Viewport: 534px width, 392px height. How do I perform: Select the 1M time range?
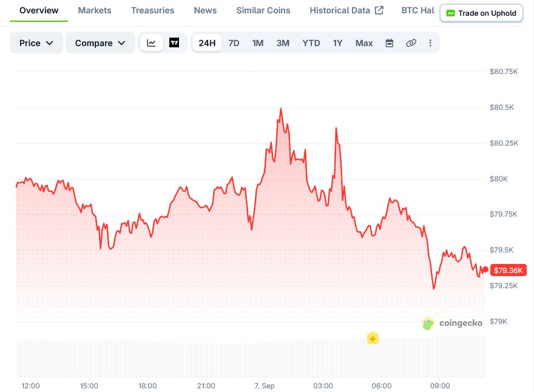click(x=258, y=43)
